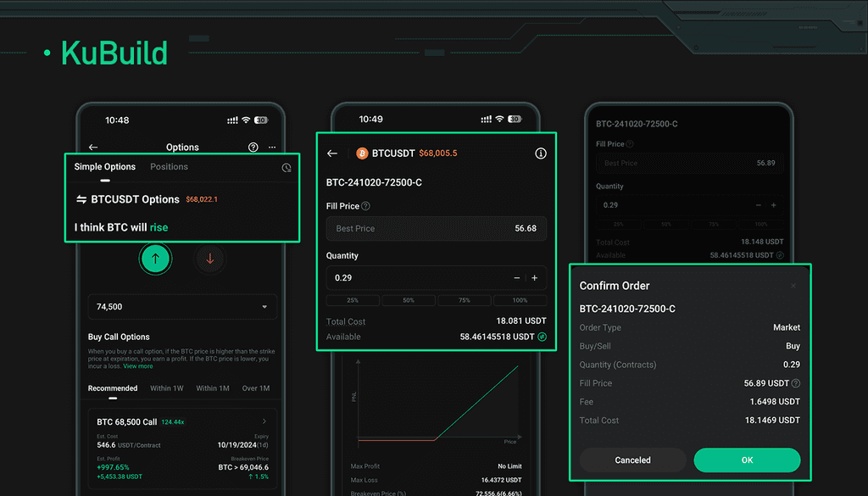Screen dimensions: 868x496
Task: Click Fee value 1.6498 USDT
Action: [775, 401]
